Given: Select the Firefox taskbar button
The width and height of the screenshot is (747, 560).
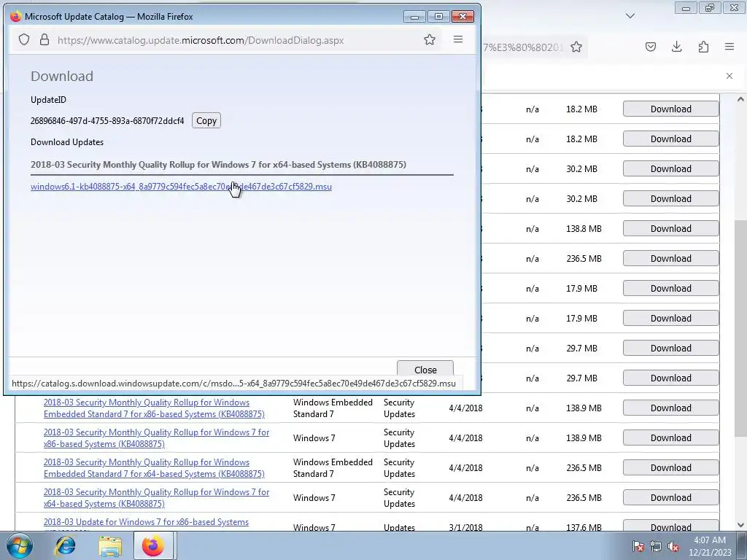Looking at the screenshot, I should (153, 545).
